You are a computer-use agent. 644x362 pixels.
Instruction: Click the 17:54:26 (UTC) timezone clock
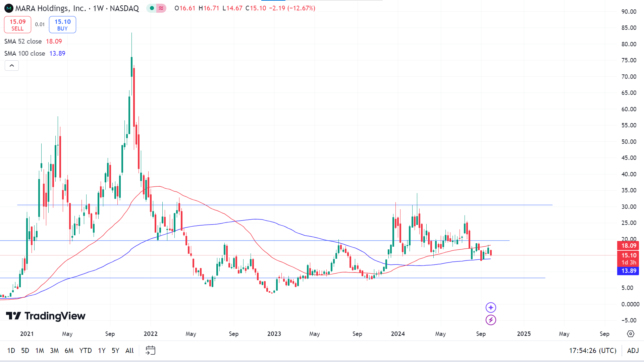click(593, 351)
